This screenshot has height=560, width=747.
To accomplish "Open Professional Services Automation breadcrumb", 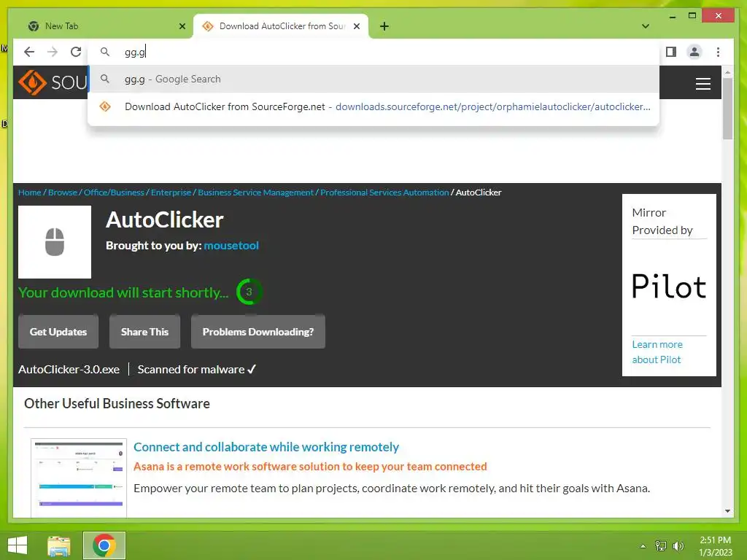I will pos(384,192).
